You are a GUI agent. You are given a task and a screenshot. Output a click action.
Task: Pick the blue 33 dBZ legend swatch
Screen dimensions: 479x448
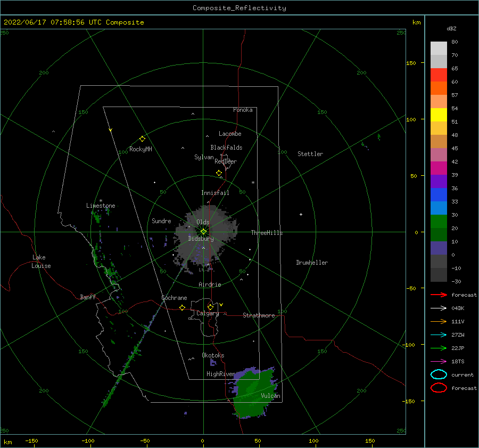(x=439, y=195)
